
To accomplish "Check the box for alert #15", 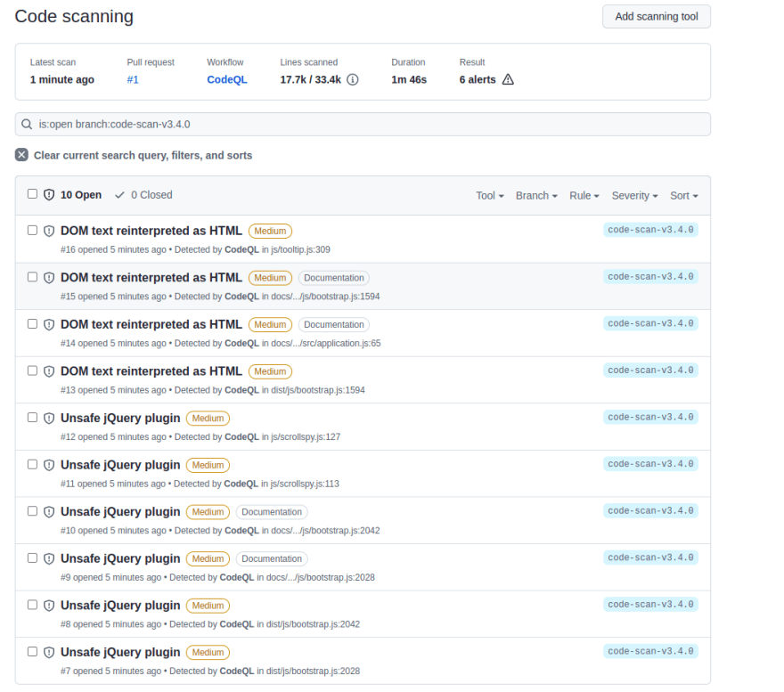I will pyautogui.click(x=32, y=277).
